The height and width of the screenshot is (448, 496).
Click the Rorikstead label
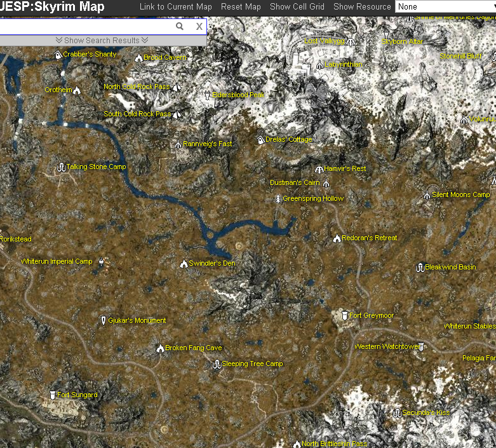(15, 239)
